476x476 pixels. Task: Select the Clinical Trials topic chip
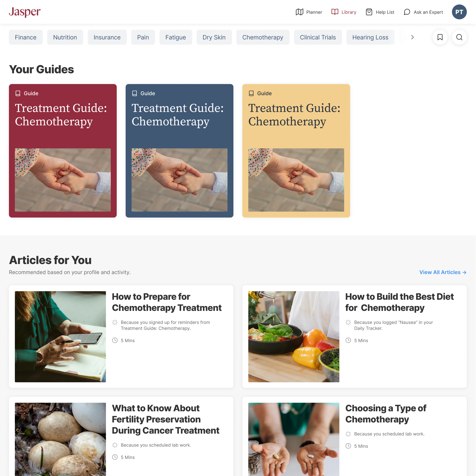click(318, 37)
